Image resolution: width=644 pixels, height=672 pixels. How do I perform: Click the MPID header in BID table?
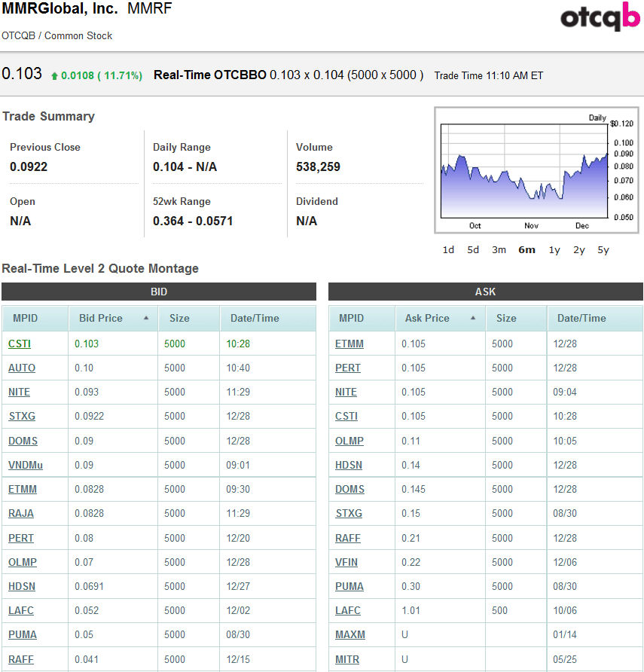25,319
